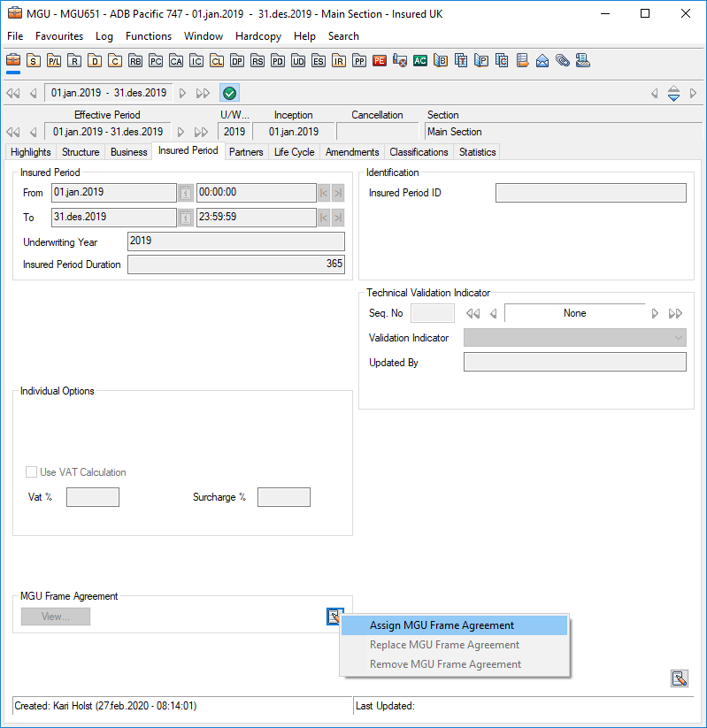The height and width of the screenshot is (728, 707).
Task: Click the Updated By field
Action: coord(574,362)
